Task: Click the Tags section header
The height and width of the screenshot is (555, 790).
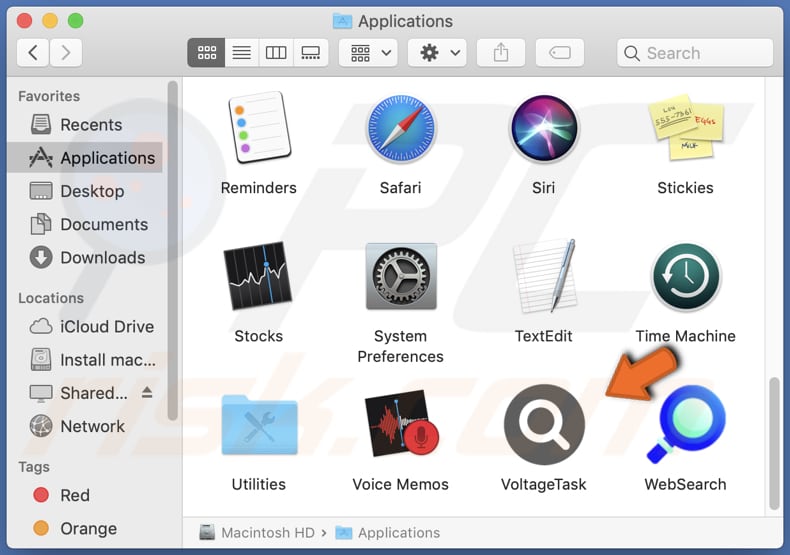Action: pyautogui.click(x=34, y=467)
